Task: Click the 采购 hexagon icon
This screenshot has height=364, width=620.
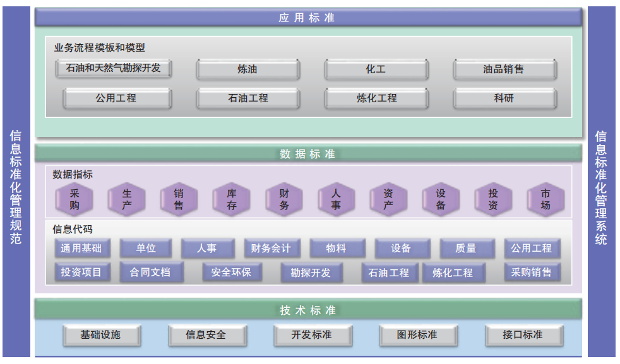Action: 75,199
